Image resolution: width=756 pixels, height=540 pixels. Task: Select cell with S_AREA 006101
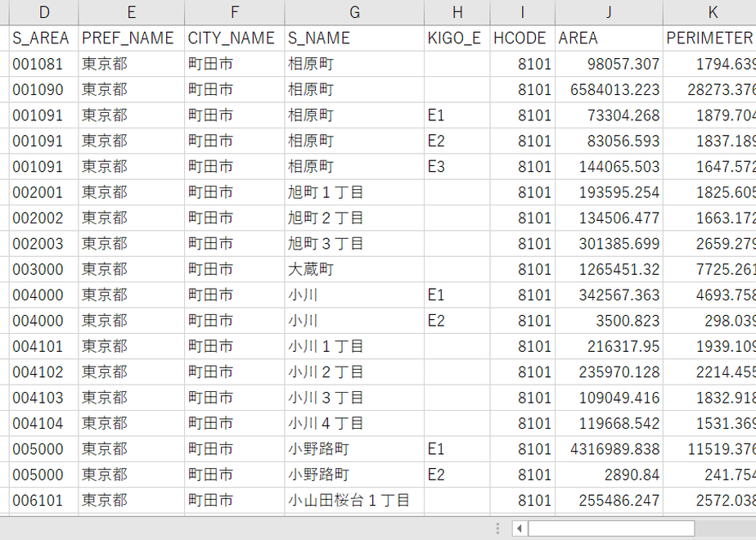(44, 501)
